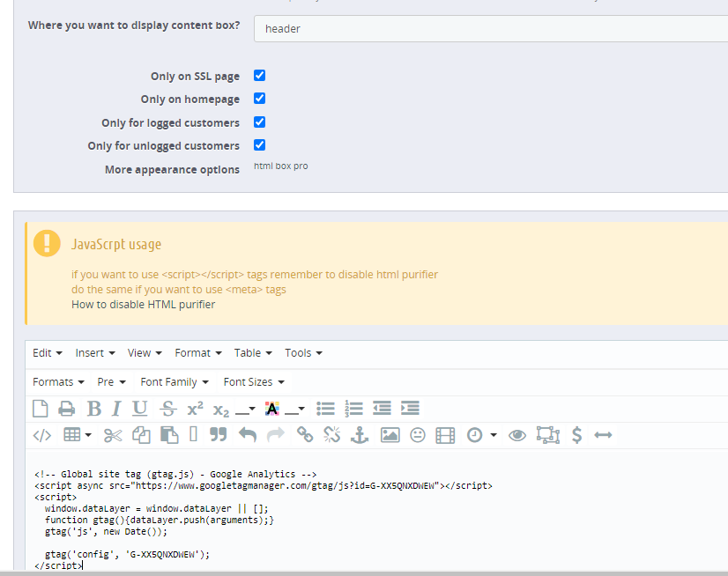Apply Subscript formatting
Image resolution: width=728 pixels, height=576 pixels.
[221, 410]
